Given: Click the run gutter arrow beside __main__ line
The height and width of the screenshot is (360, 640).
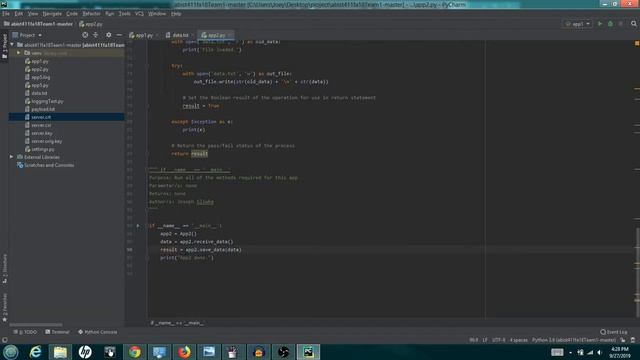Looking at the screenshot, I should [138, 226].
